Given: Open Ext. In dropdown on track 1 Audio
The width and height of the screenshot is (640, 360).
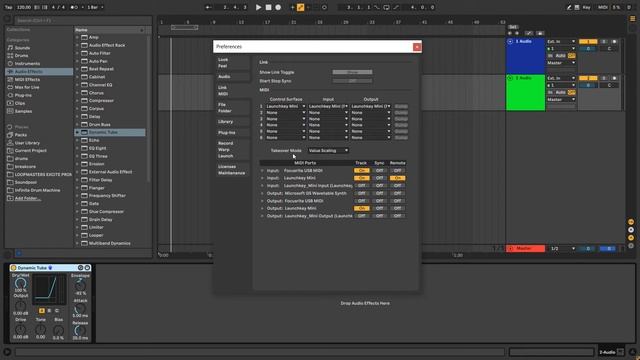Looking at the screenshot, I should [561, 42].
